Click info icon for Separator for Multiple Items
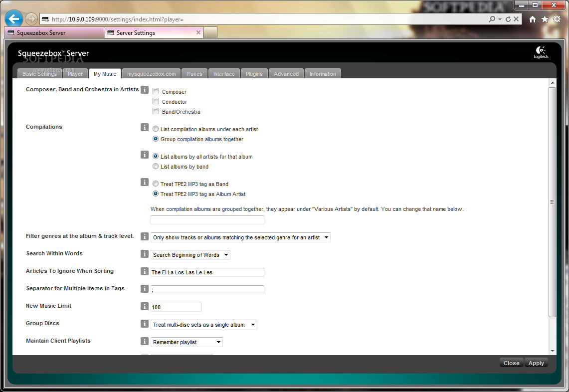 (145, 289)
